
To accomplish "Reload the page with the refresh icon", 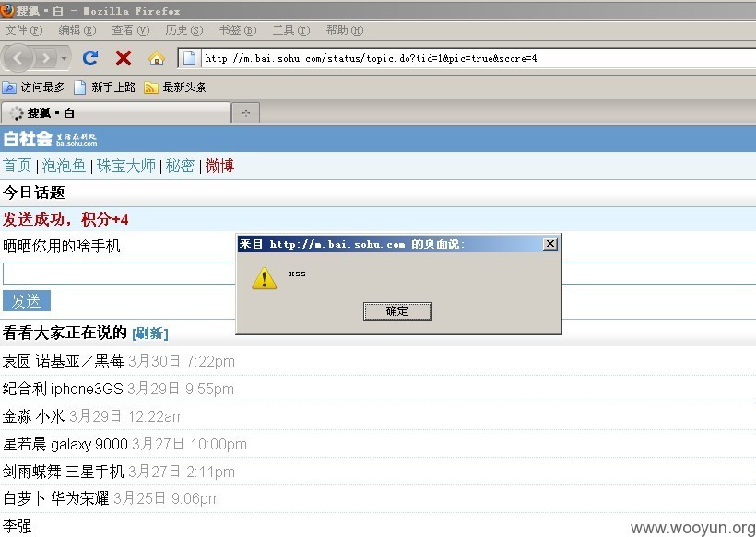I will [x=90, y=58].
